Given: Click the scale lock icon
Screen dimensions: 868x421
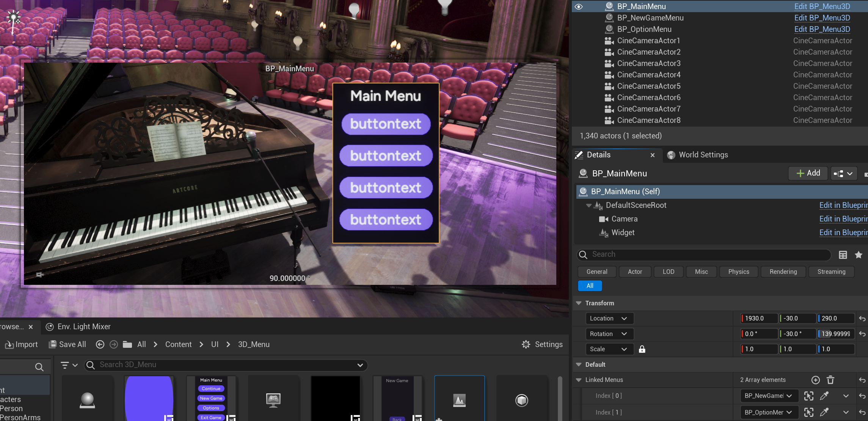Looking at the screenshot, I should click(642, 349).
